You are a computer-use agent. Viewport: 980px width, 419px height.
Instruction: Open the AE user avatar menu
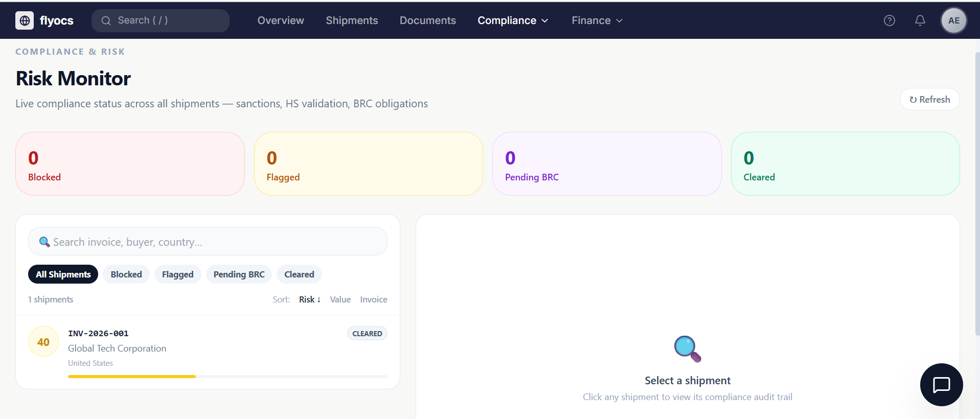point(953,20)
